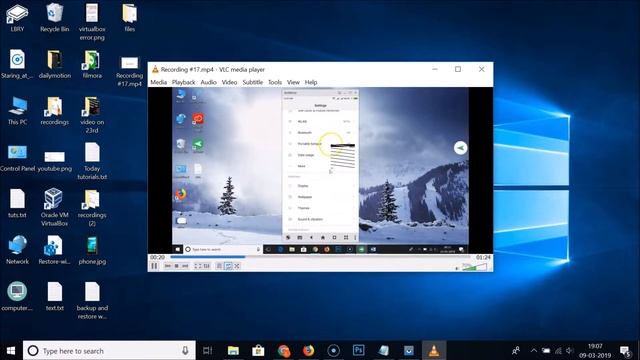Select LBRY desktop shortcut
The image size is (640, 360).
pyautogui.click(x=17, y=18)
